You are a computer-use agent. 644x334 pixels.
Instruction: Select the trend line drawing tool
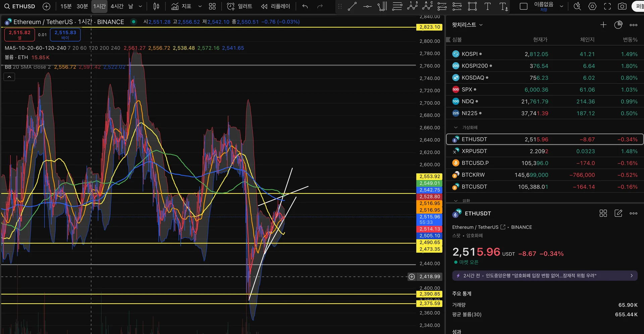click(352, 6)
